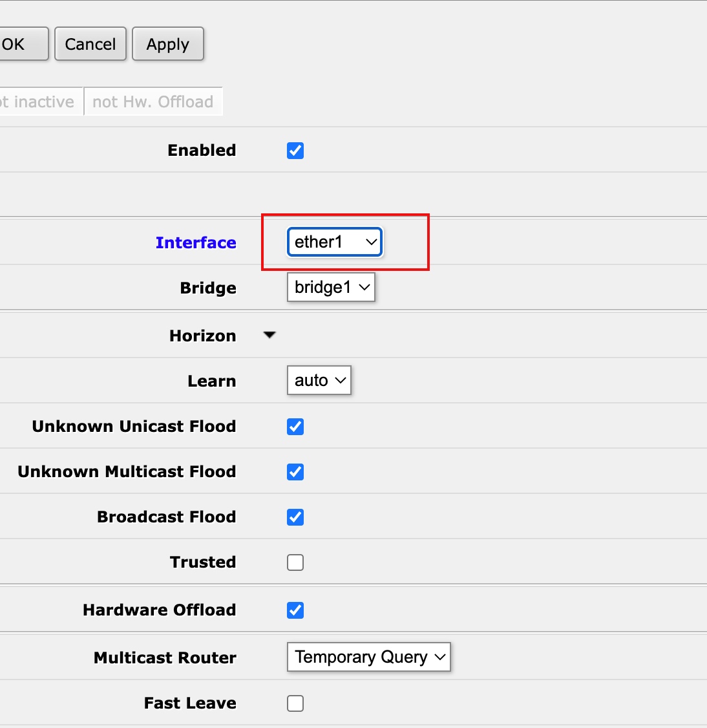Click the Cancel button
Screen dimensions: 707x728
click(90, 44)
